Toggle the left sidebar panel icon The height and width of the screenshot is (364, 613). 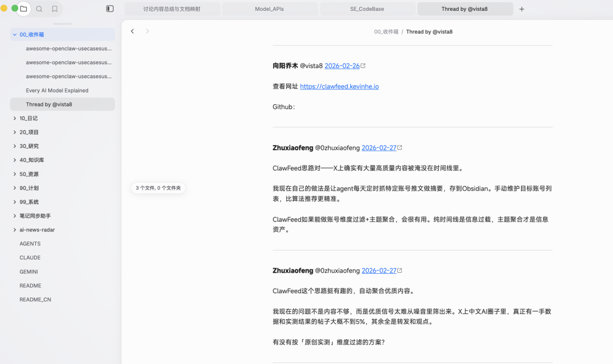pos(110,9)
